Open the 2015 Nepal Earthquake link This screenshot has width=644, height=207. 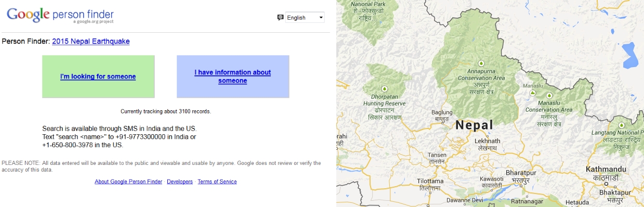(x=91, y=41)
